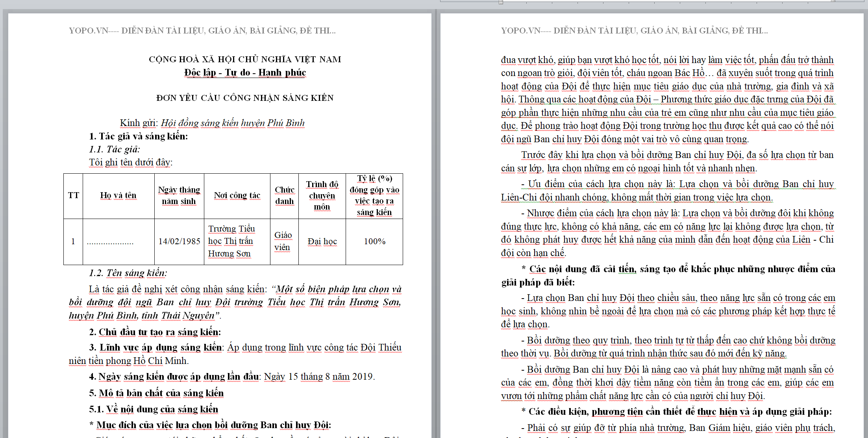Click the line - Bồi dưỡng Ban chỉ huy Đội là nâng cao
868x438 pixels.
pyautogui.click(x=677, y=369)
